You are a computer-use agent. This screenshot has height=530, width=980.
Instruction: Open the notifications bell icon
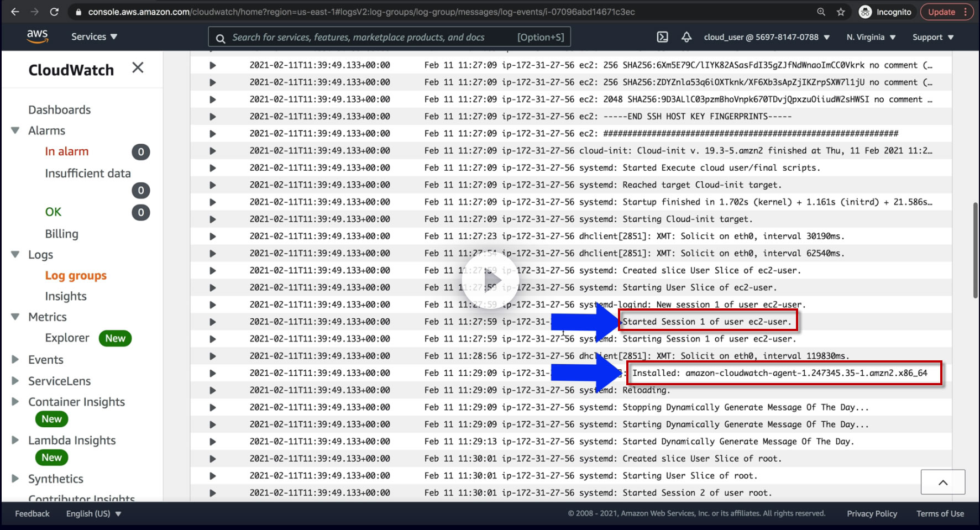[x=686, y=37]
